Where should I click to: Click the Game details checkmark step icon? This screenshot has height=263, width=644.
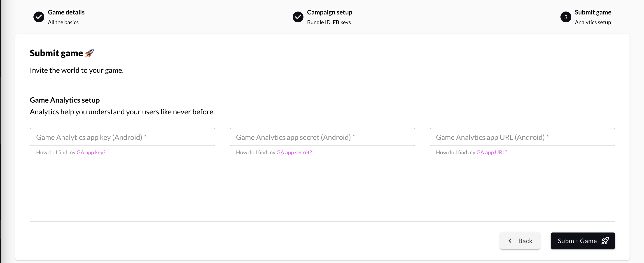[39, 17]
